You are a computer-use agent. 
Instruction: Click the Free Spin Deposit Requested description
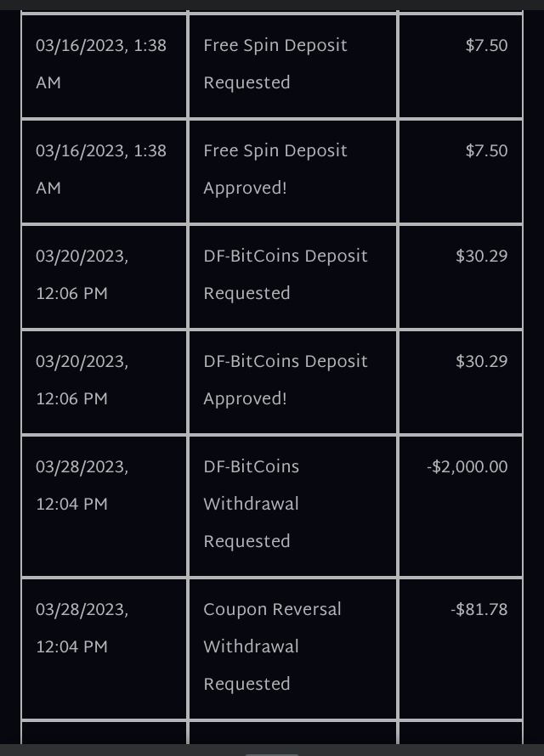[275, 64]
